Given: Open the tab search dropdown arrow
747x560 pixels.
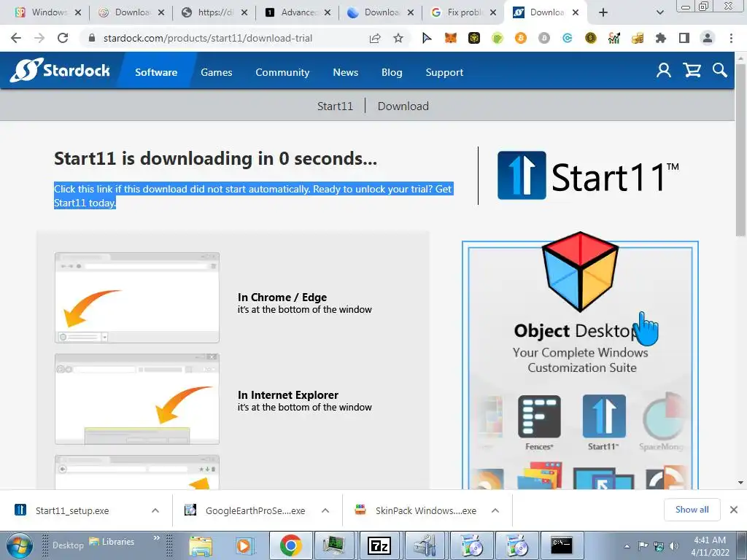Looking at the screenshot, I should [659, 12].
